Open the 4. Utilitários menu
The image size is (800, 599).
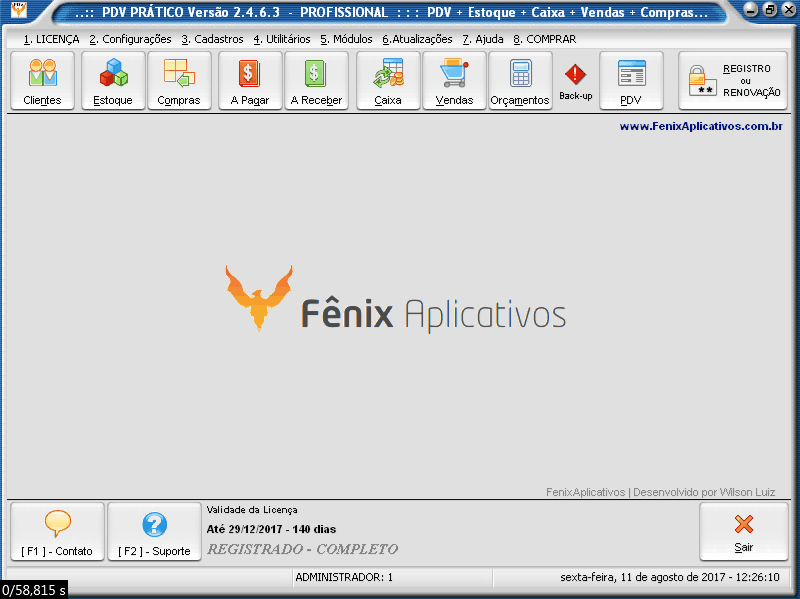click(x=282, y=39)
